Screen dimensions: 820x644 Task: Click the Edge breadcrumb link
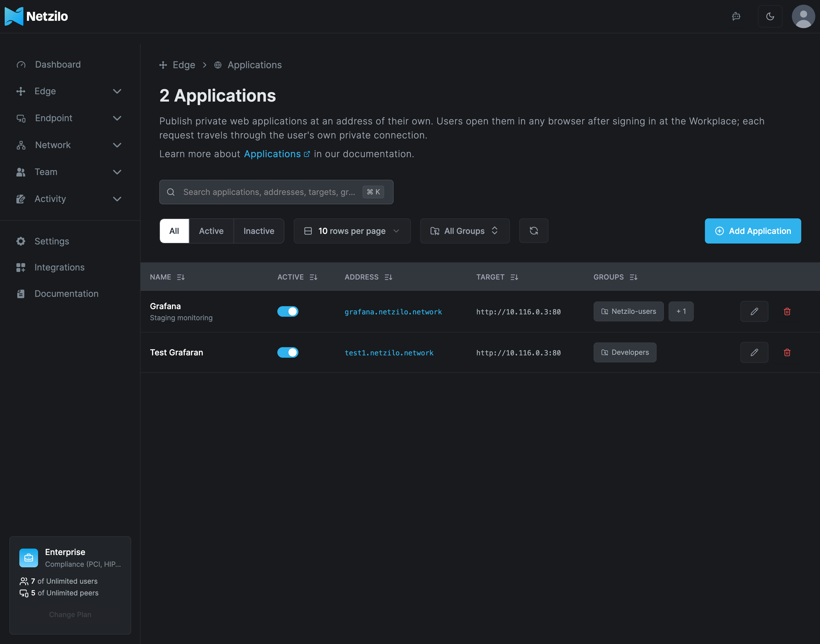click(x=177, y=65)
